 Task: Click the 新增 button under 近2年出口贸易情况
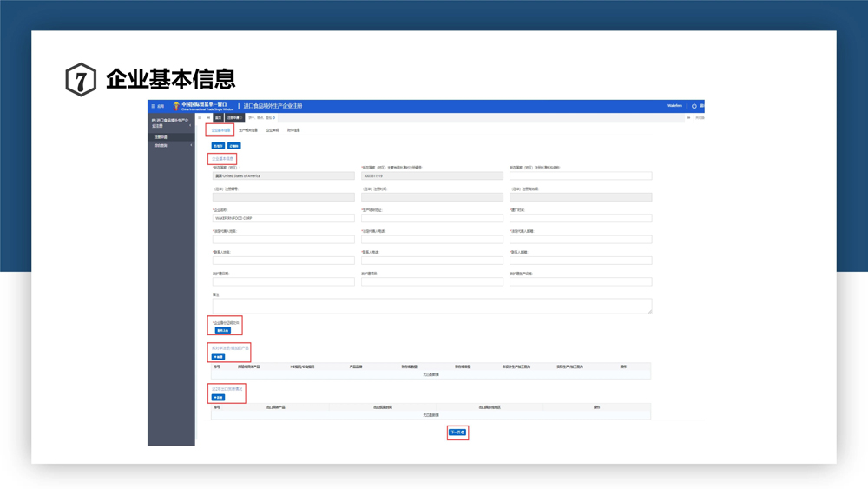pos(218,398)
